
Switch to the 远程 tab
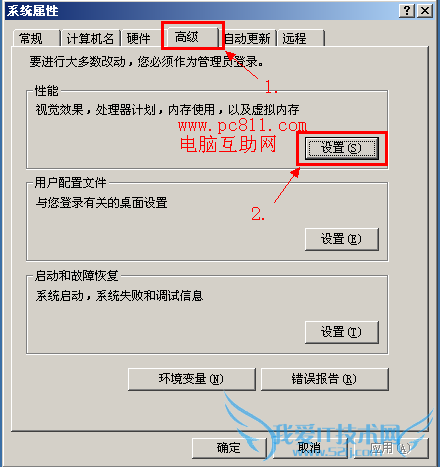[x=301, y=38]
